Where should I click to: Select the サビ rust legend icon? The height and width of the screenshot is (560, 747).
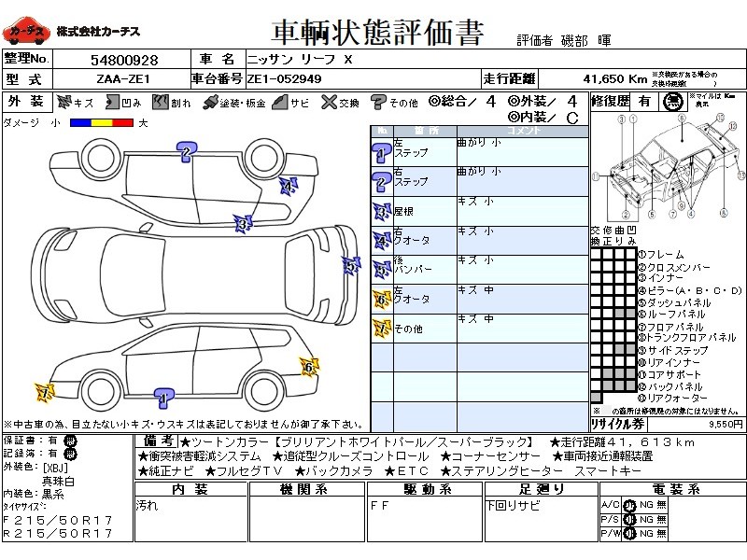(x=280, y=103)
